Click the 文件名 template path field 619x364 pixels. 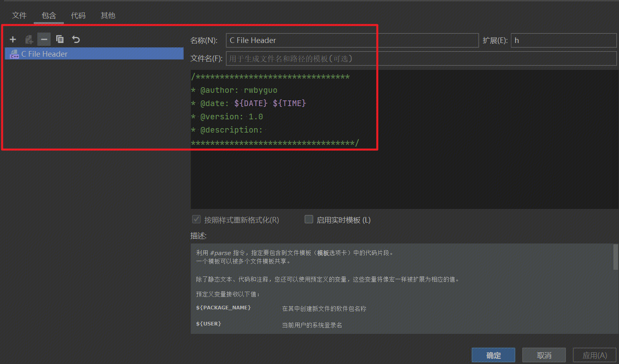click(x=421, y=59)
